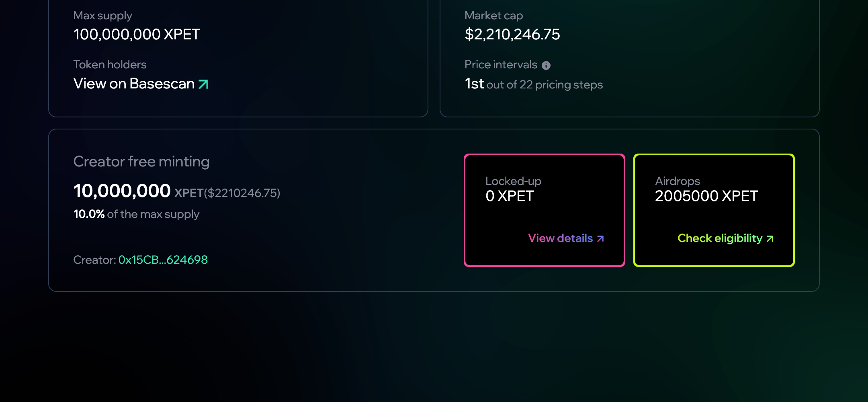Screen dimensions: 868x402
Task: Click the arrow icon next to View details
Action: pyautogui.click(x=600, y=239)
